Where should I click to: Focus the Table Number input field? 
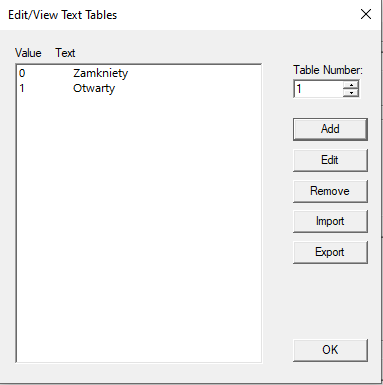[318, 89]
